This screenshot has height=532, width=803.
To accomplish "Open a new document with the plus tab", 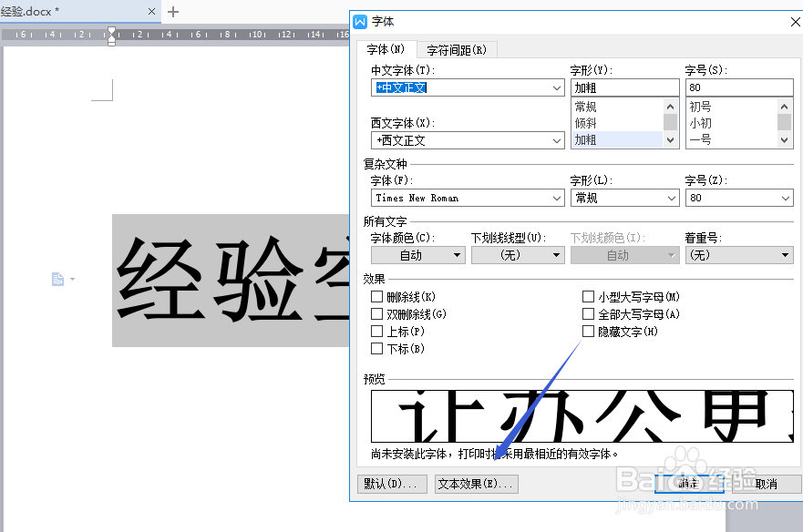I will tap(172, 13).
